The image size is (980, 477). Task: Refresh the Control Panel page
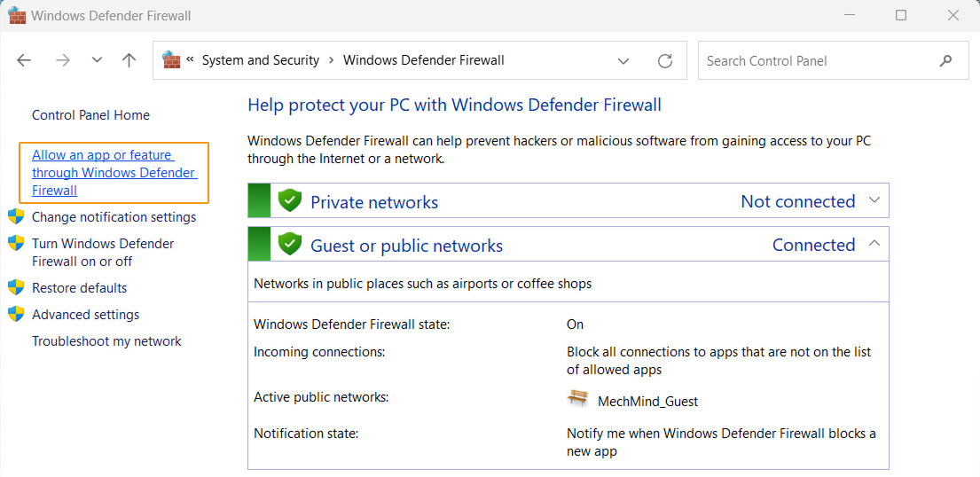tap(665, 61)
